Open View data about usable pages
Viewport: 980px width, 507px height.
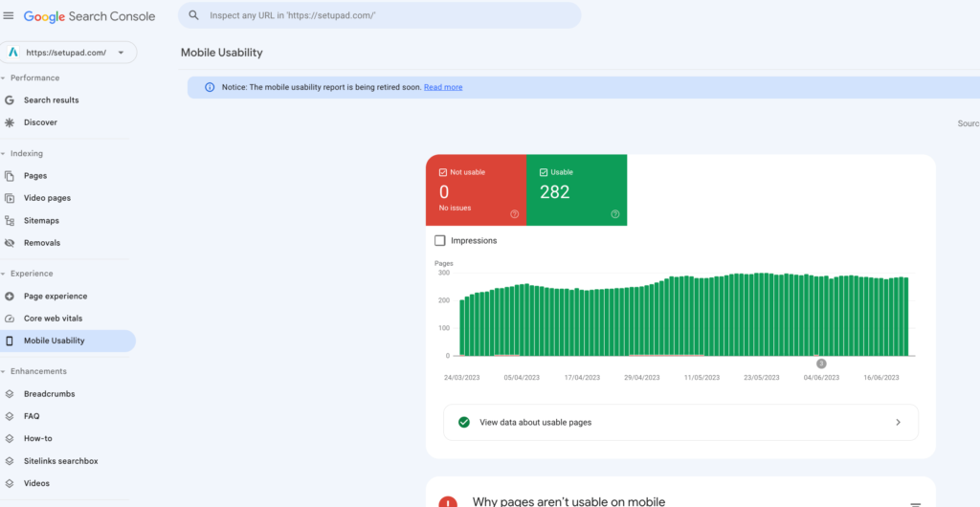680,422
